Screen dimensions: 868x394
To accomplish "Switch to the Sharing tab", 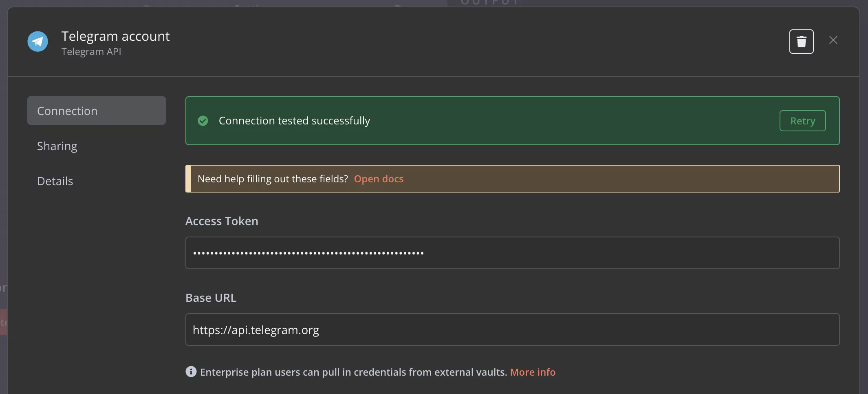I will pos(57,146).
